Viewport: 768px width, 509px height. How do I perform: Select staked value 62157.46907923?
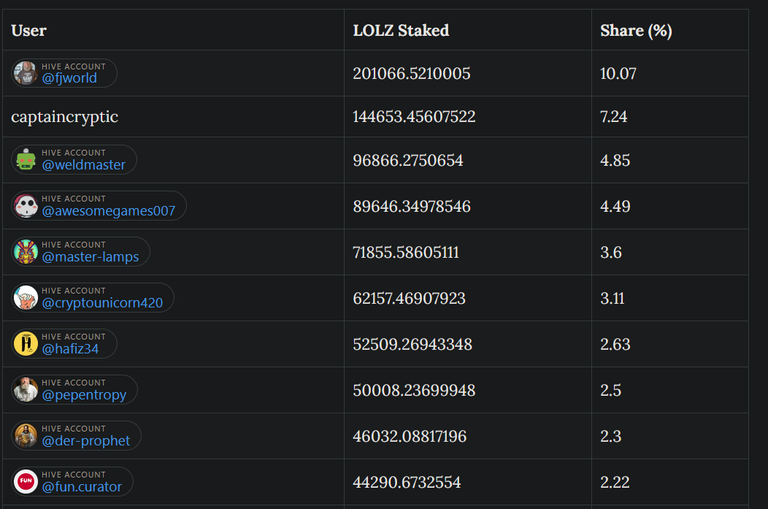(x=409, y=298)
